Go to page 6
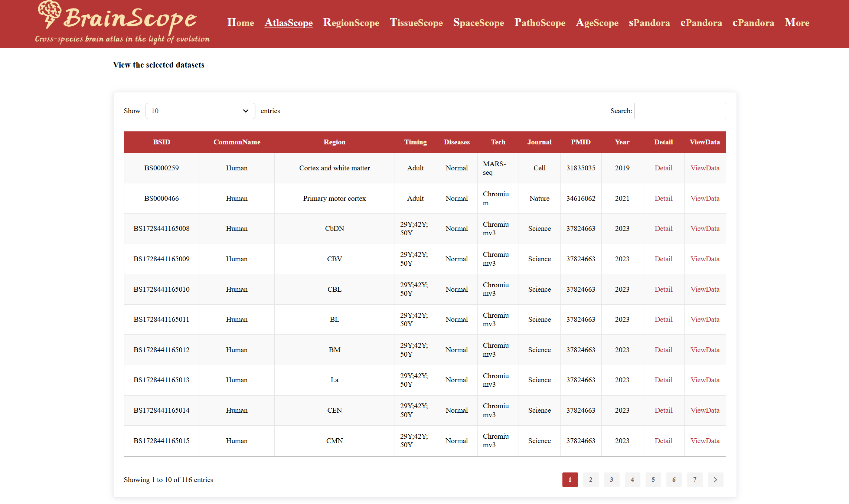849x504 pixels. [674, 480]
